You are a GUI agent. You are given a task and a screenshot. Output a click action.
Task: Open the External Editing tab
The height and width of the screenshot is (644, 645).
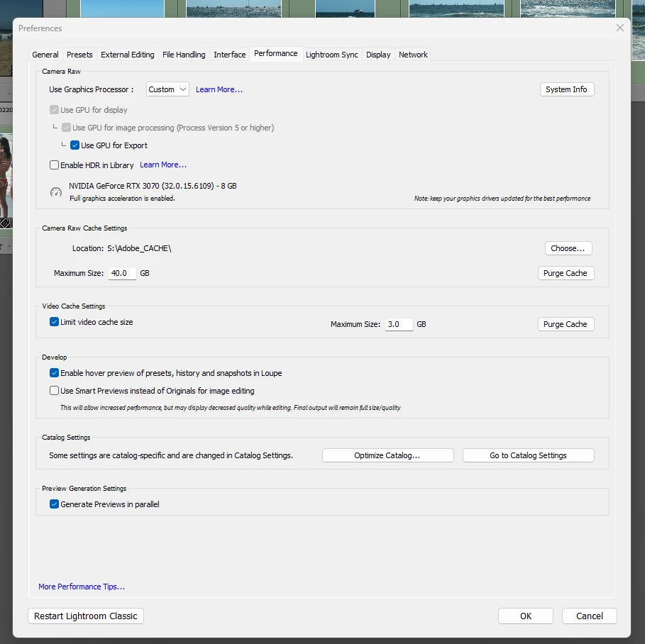[x=128, y=55]
